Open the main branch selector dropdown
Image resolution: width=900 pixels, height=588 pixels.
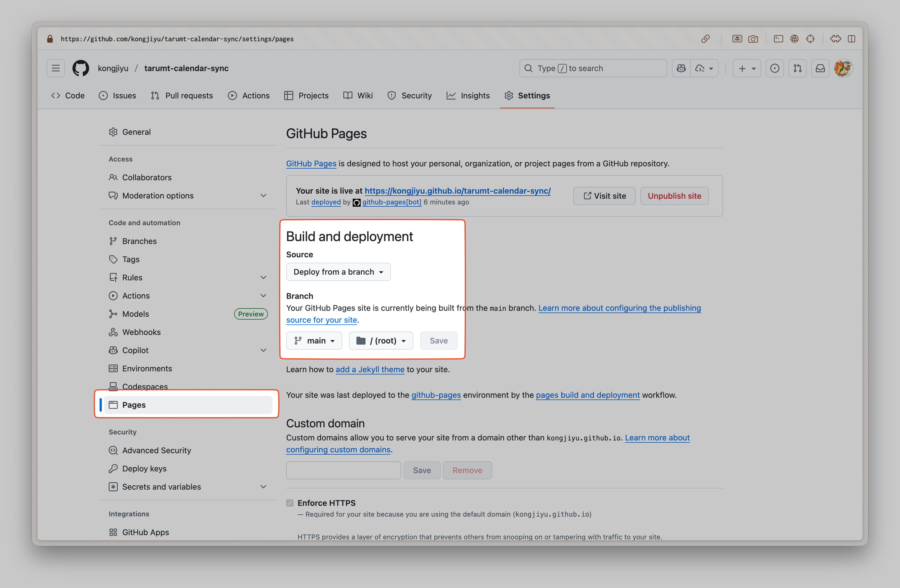click(x=314, y=340)
